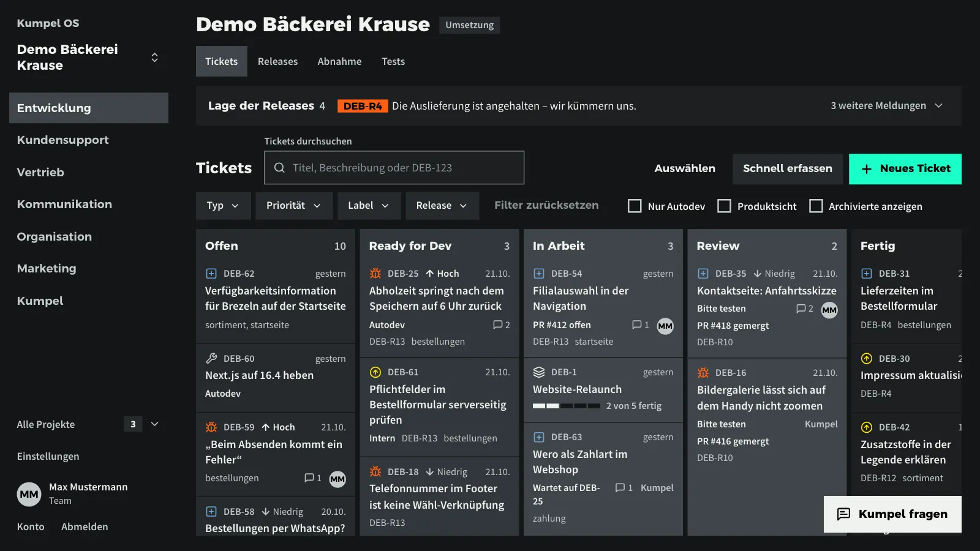
Task: Open the Kumpel fragen chat
Action: coord(892,514)
